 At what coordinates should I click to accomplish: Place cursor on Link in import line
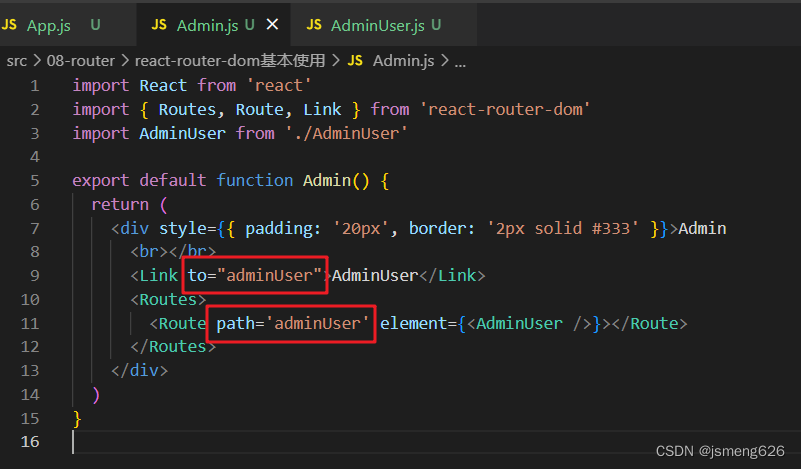pos(322,109)
